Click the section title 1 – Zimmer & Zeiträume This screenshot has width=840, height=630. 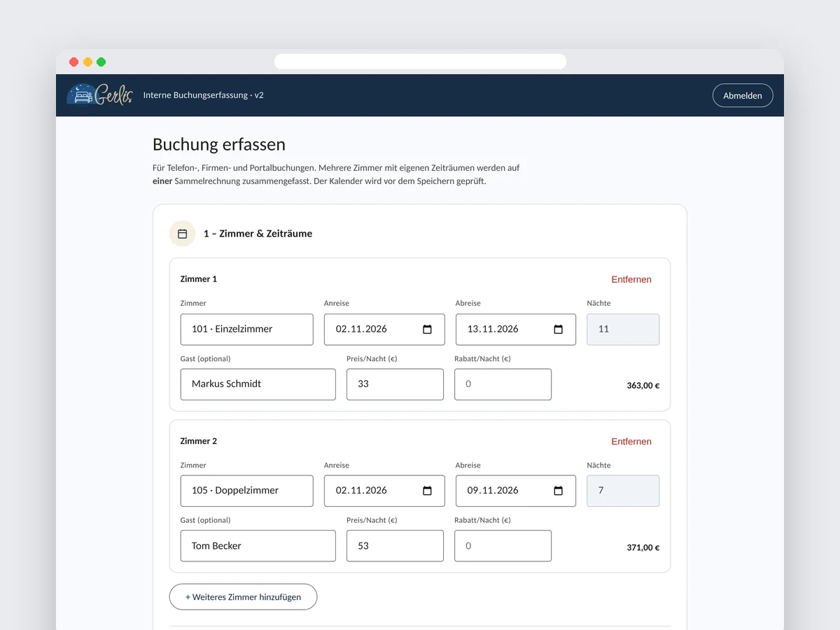[x=258, y=234]
